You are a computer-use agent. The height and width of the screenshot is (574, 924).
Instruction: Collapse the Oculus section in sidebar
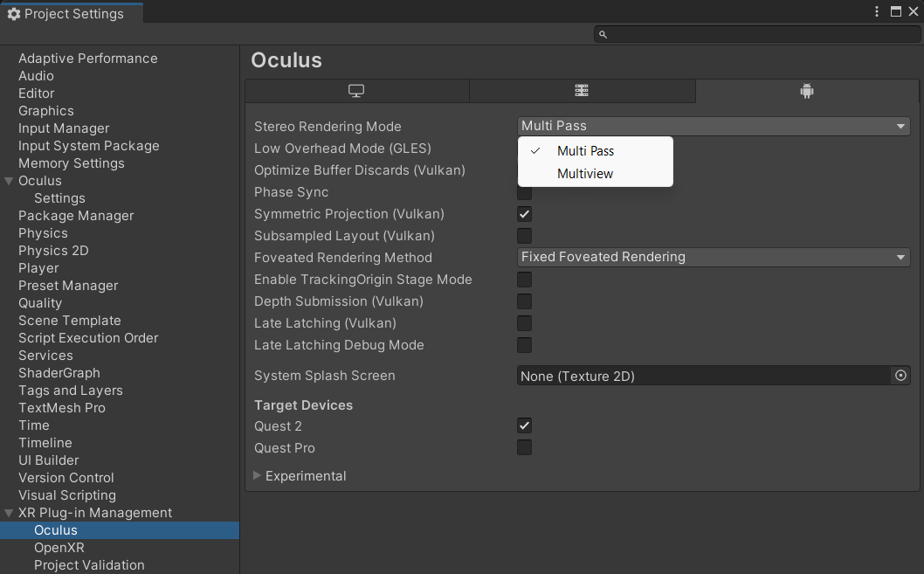9,181
